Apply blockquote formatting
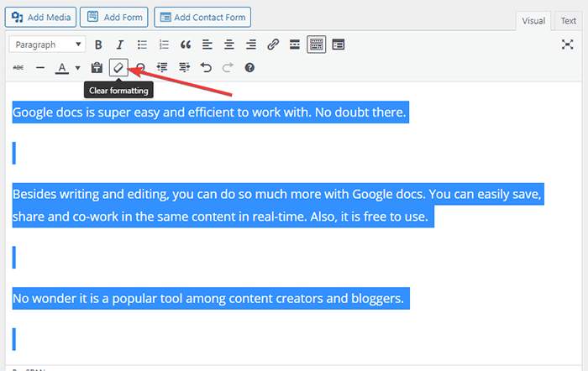The image size is (588, 371). tap(186, 44)
